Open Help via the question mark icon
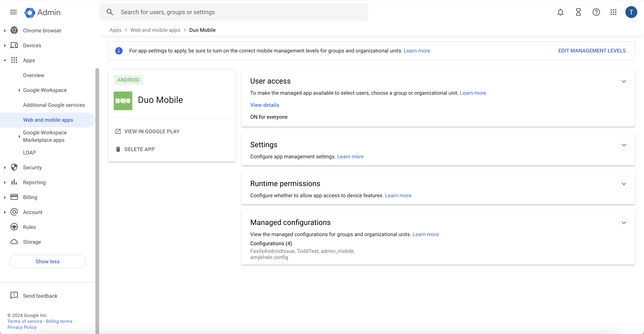644x334 pixels. point(596,12)
